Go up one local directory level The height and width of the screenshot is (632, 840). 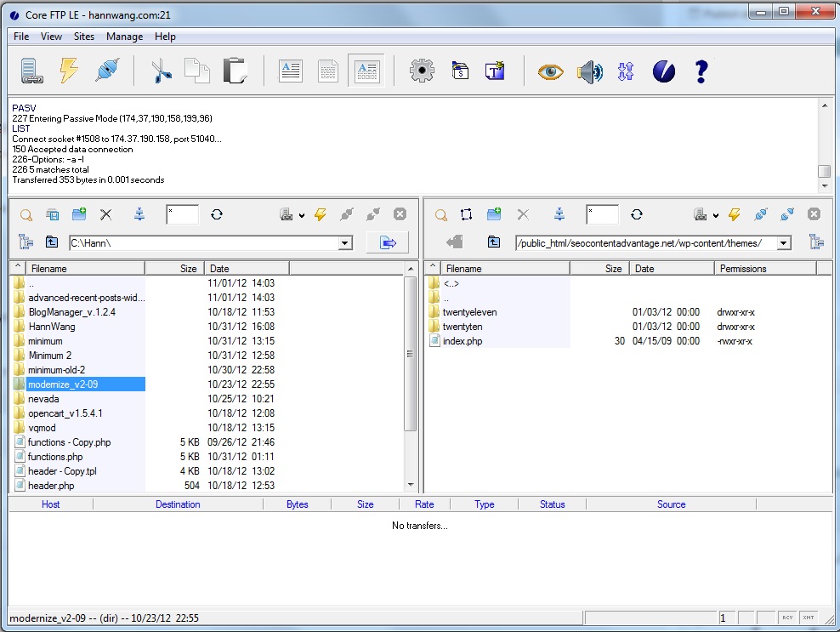tap(51, 242)
